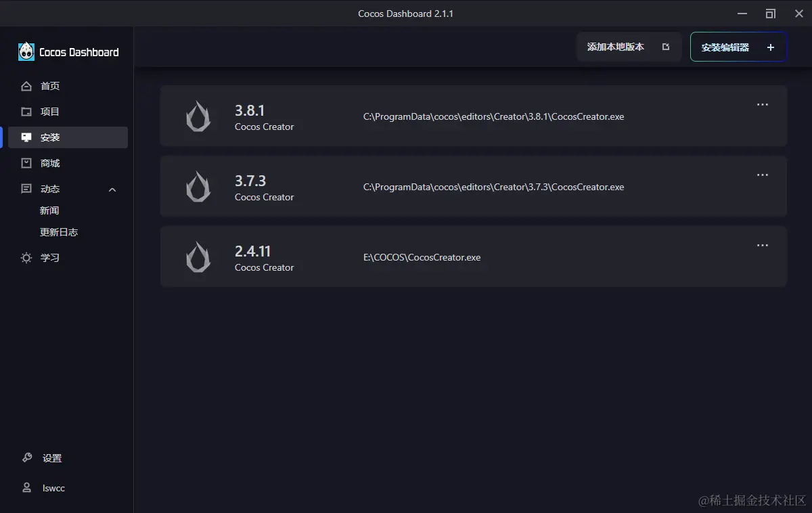Open the more options menu for version 2.4.11
The width and height of the screenshot is (812, 513).
coord(763,246)
